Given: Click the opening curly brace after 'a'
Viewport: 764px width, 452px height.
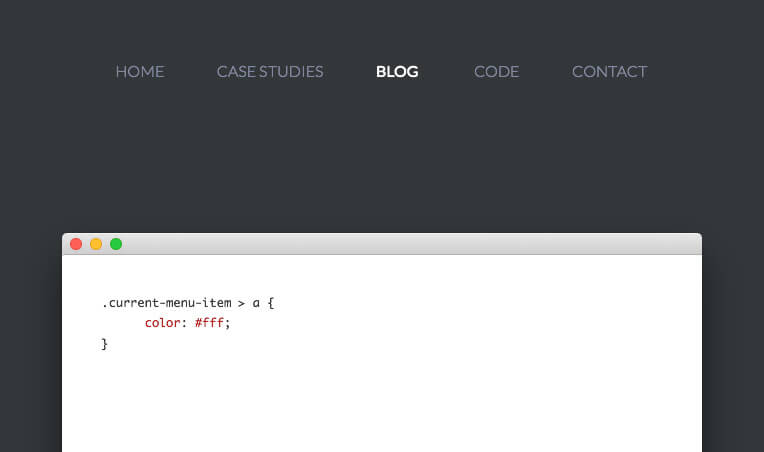Looking at the screenshot, I should (270, 302).
